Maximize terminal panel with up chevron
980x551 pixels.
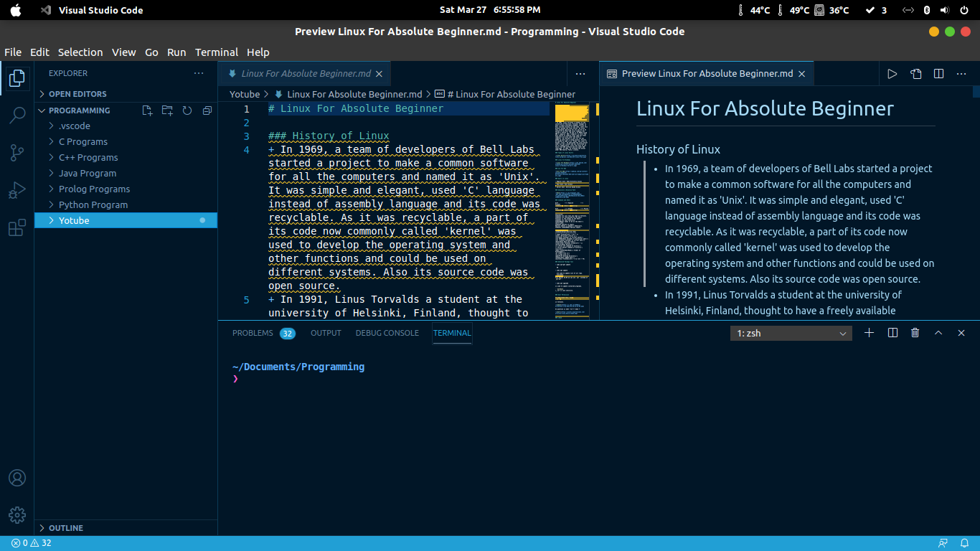[938, 333]
